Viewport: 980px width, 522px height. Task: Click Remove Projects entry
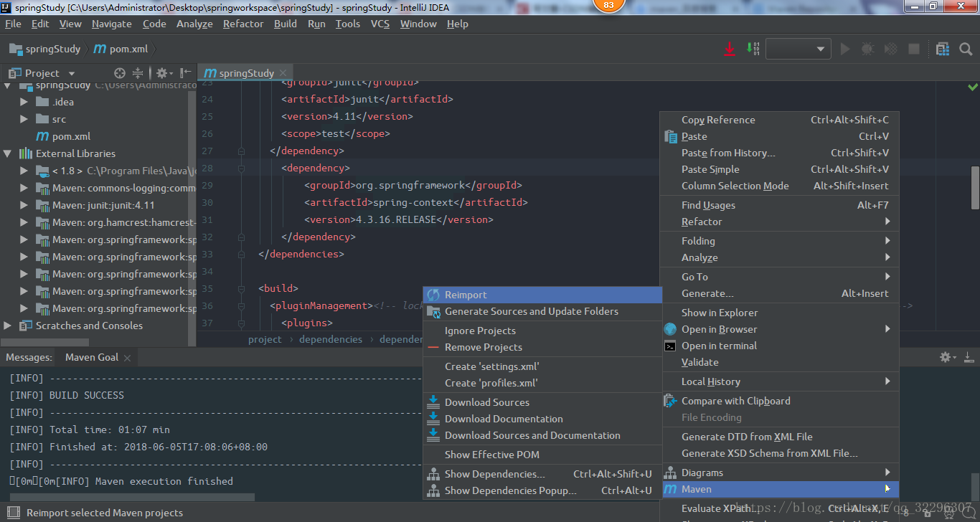tap(542, 347)
